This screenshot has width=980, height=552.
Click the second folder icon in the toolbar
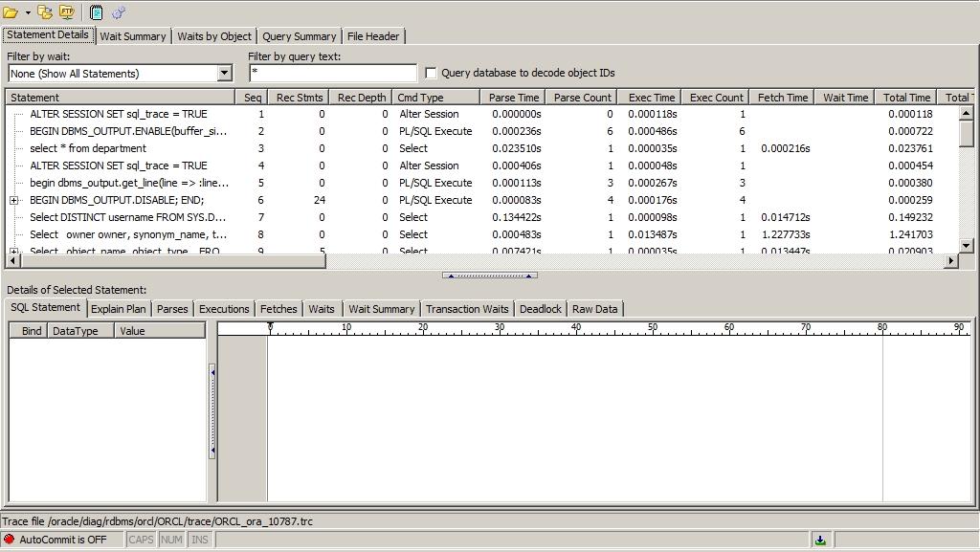[x=45, y=12]
